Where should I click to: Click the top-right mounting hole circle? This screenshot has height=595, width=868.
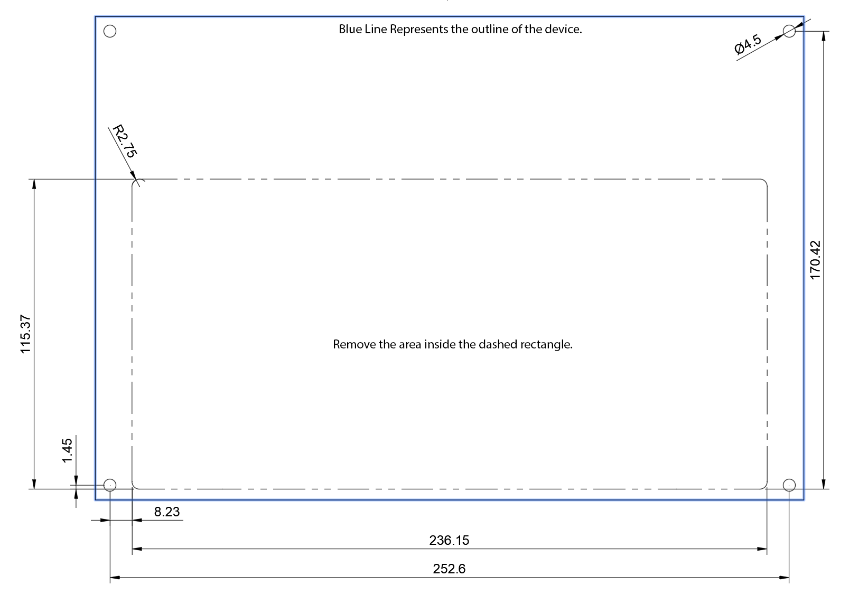coord(789,31)
